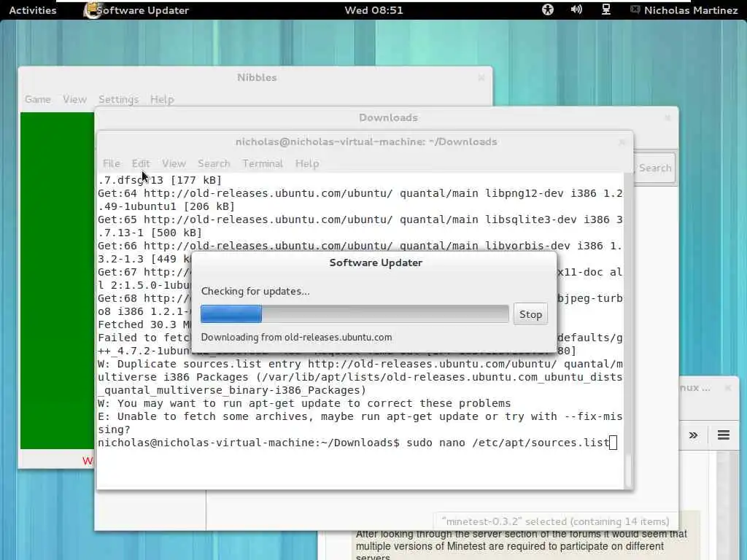
Task: Close the browser window behind Downloads
Action: (727, 388)
